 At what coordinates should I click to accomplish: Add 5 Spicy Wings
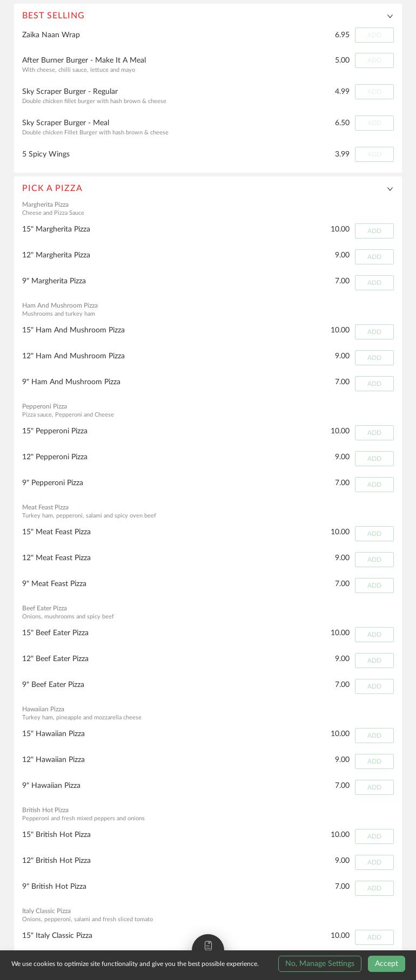pos(374,154)
